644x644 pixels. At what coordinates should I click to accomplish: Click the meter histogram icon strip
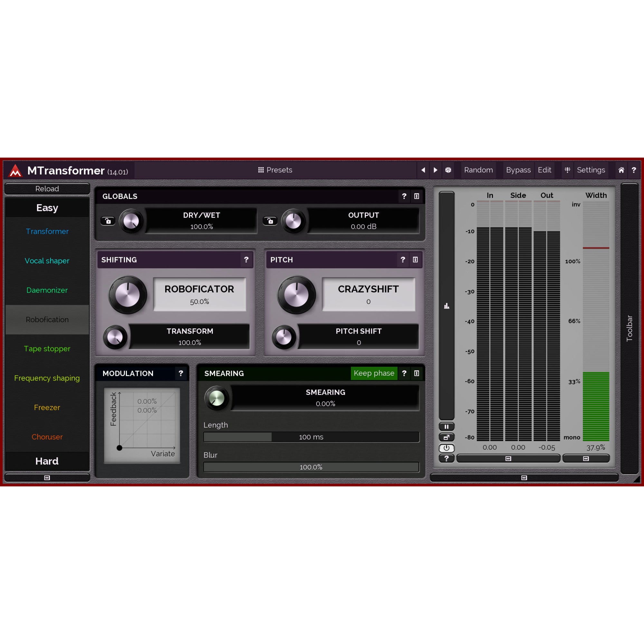tap(447, 306)
